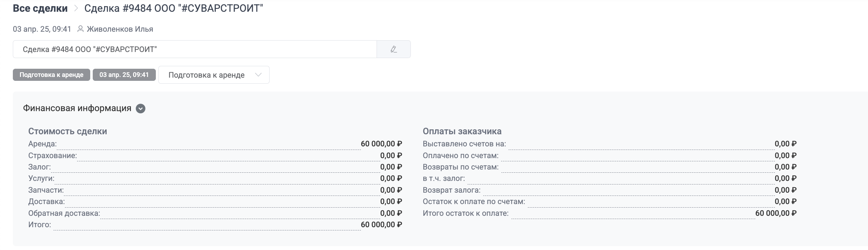The width and height of the screenshot is (868, 250).
Task: Go to Все сделки breadcrumb
Action: (40, 8)
